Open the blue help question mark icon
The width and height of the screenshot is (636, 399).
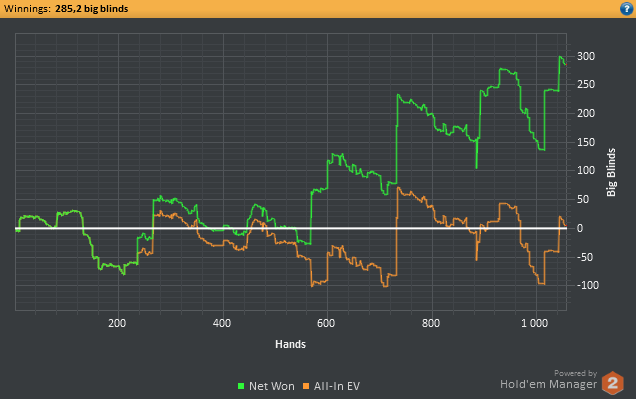(626, 9)
